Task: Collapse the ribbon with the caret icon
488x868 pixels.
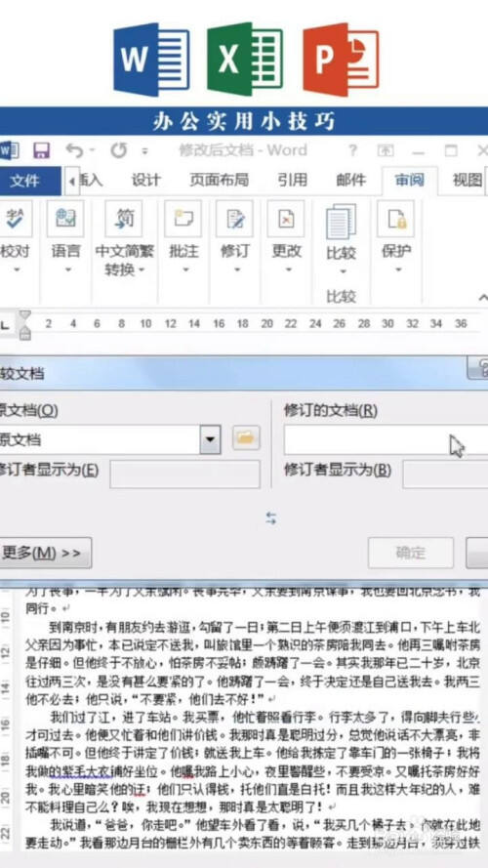Action: [x=482, y=298]
